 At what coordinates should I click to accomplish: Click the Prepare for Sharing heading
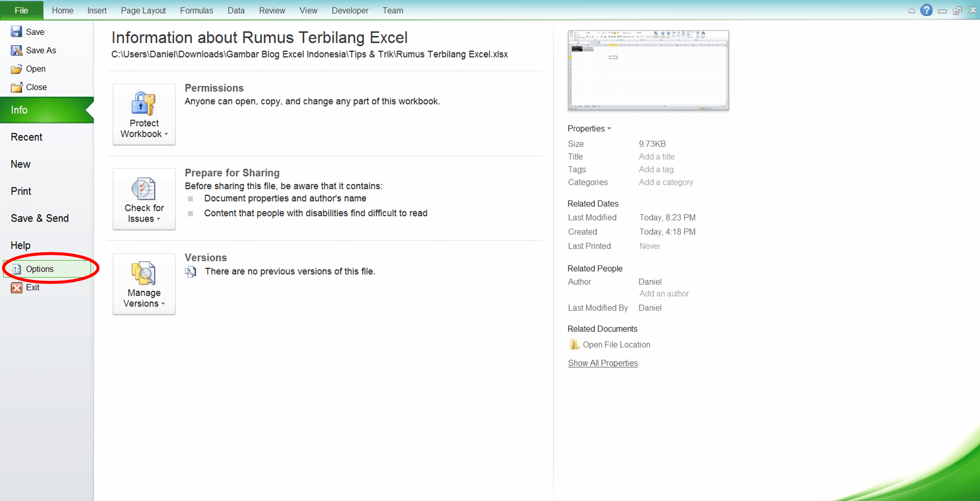(x=232, y=173)
